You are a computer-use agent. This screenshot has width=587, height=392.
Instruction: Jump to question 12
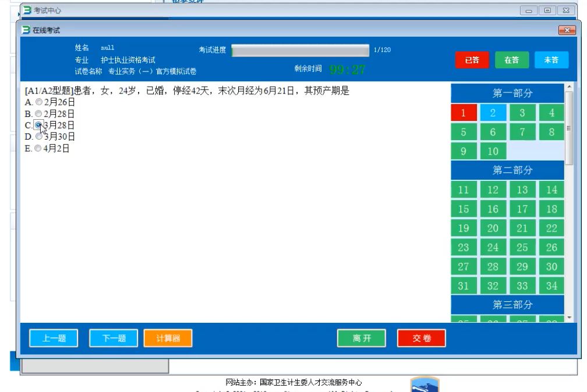[x=493, y=190]
